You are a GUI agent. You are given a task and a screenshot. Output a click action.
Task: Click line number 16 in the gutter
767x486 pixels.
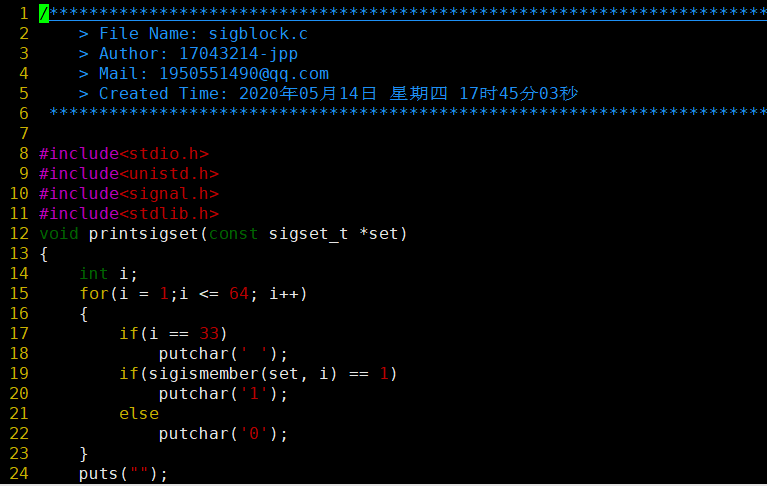pyautogui.click(x=19, y=313)
